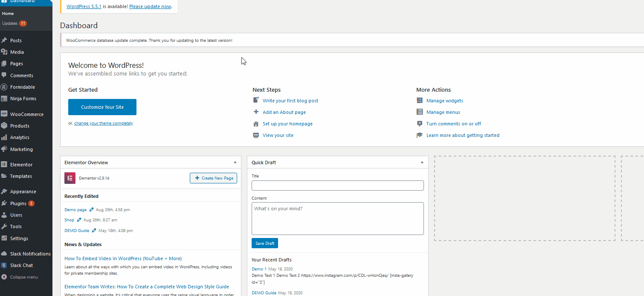644x296 pixels.
Task: Click the Set up your homepage house icon
Action: 256,124
